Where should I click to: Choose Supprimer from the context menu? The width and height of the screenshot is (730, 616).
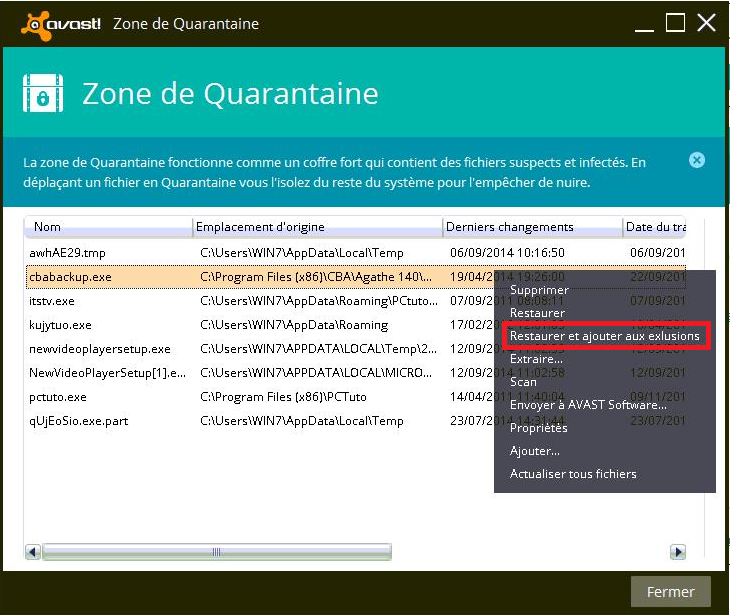tap(539, 290)
